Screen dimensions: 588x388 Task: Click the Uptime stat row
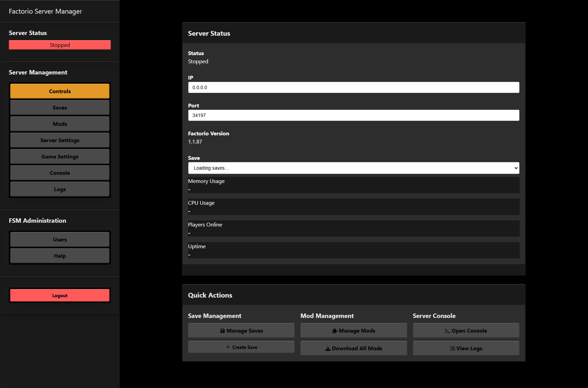(x=354, y=250)
